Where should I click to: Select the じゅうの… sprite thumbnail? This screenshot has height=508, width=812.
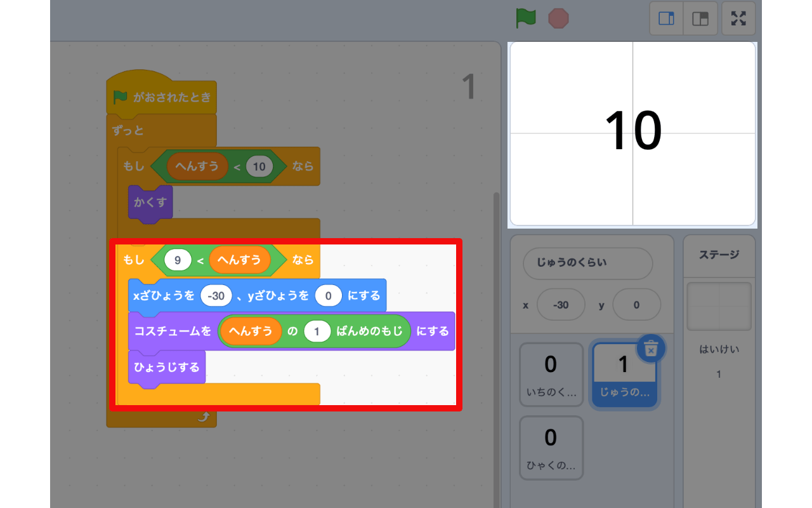click(625, 375)
